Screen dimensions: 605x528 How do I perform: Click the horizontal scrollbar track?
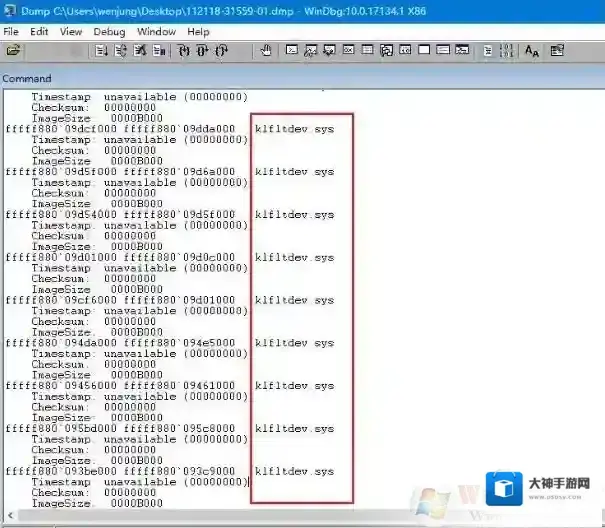(x=309, y=515)
